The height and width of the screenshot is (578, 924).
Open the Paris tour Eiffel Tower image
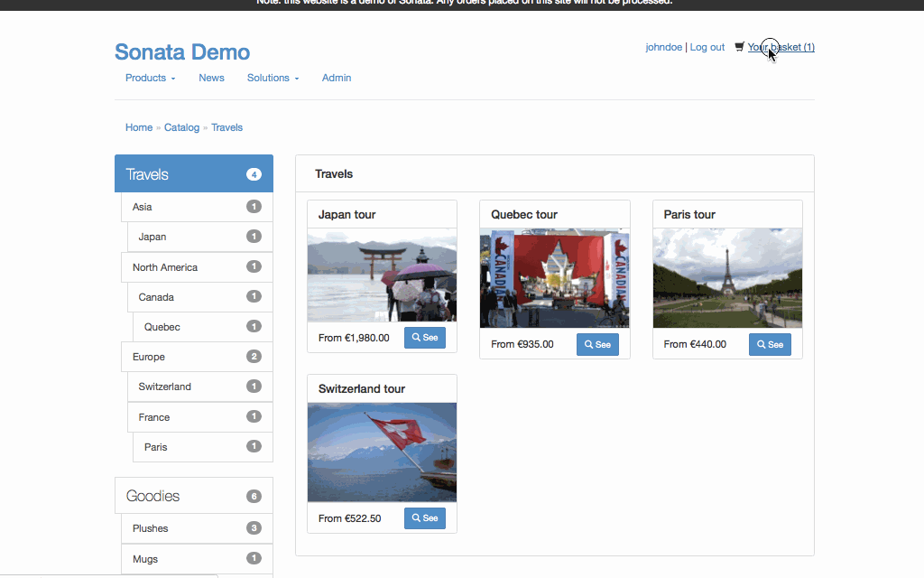click(727, 278)
